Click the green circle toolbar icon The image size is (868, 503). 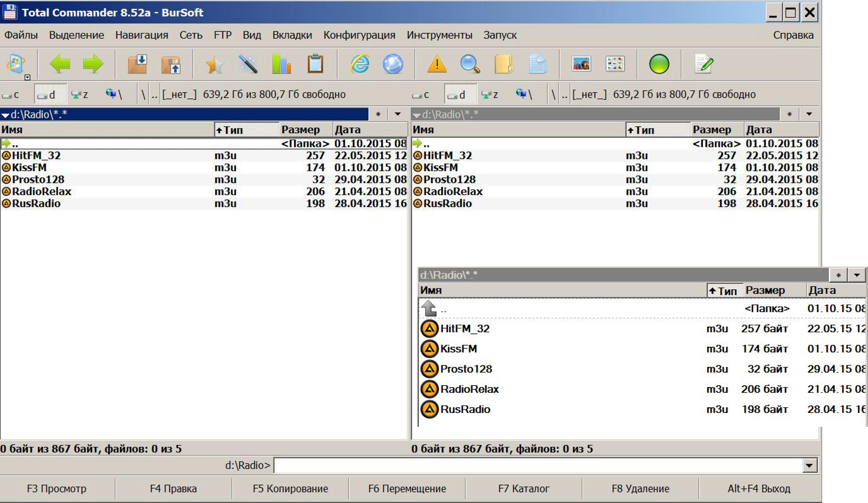click(659, 64)
